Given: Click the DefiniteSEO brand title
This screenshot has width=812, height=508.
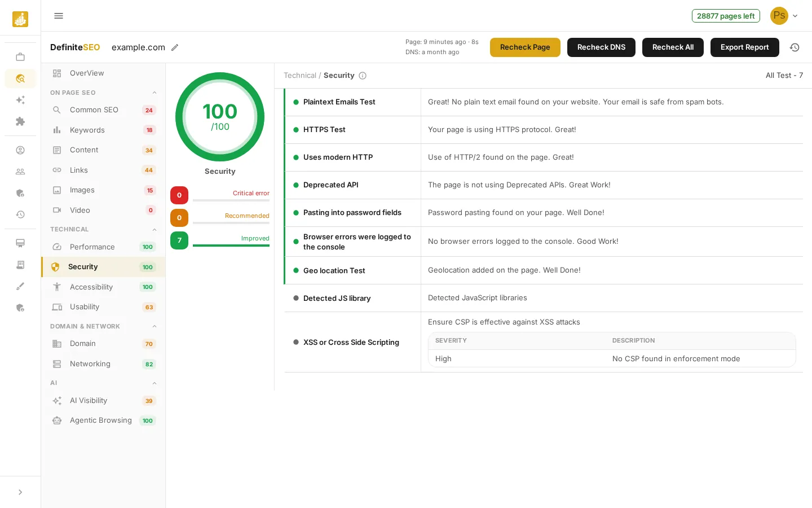Looking at the screenshot, I should [x=75, y=47].
